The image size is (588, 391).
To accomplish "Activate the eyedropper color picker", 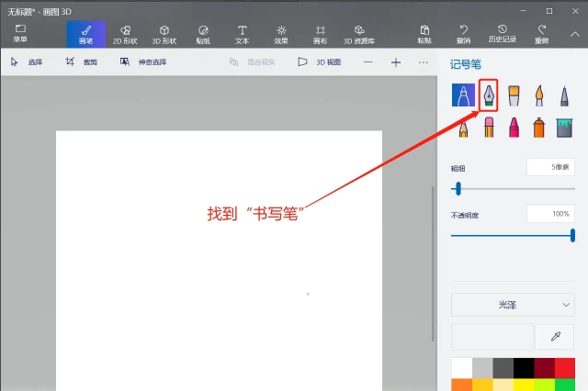I will [555, 337].
